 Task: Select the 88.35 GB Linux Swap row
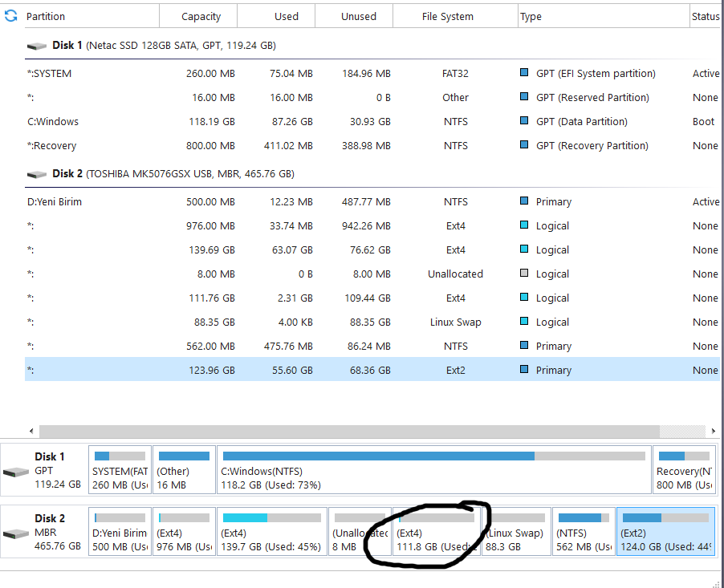372,322
